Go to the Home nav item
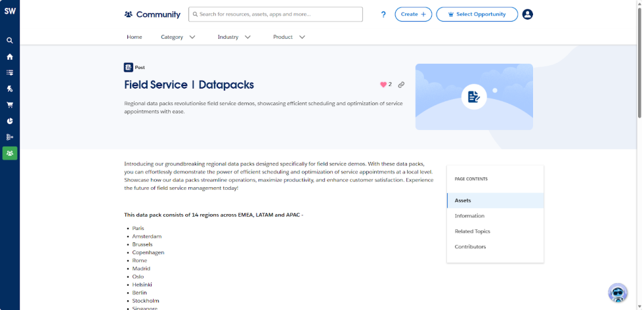The height and width of the screenshot is (310, 644). pos(135,37)
